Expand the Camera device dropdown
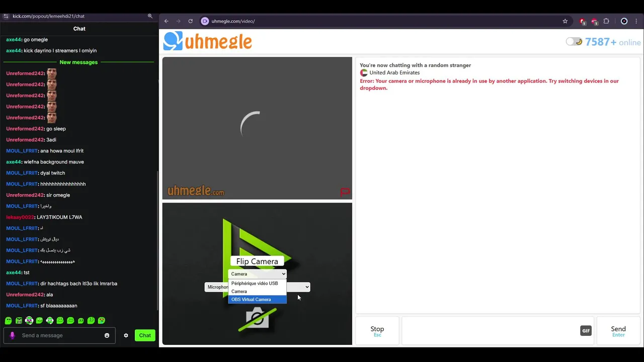Screen dimensions: 644x362 click(x=257, y=274)
